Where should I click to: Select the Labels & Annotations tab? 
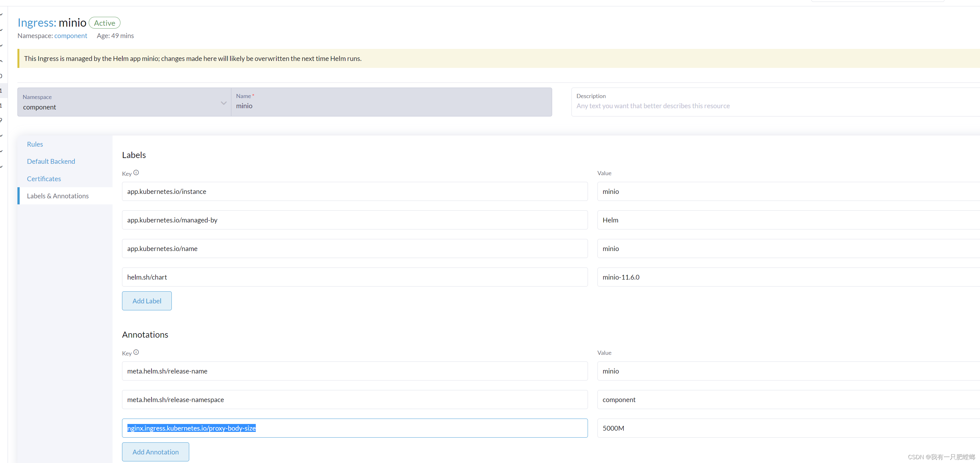coord(58,196)
